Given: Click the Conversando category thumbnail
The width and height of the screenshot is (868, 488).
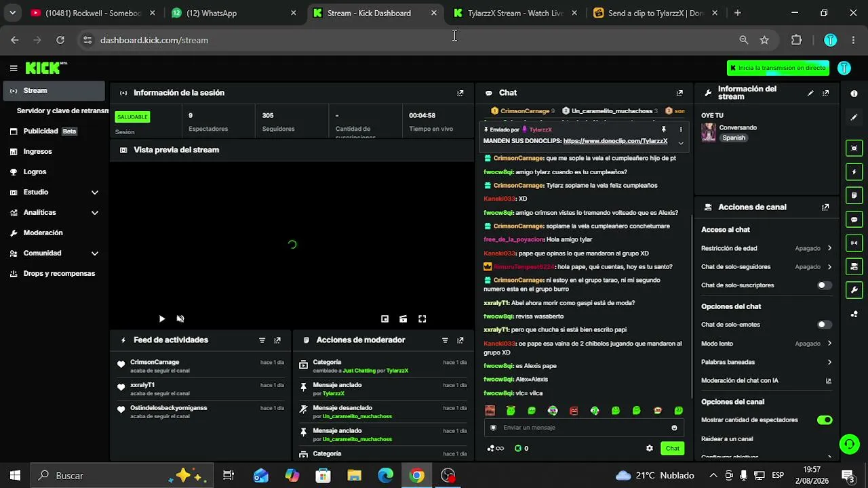Looking at the screenshot, I should click(708, 132).
